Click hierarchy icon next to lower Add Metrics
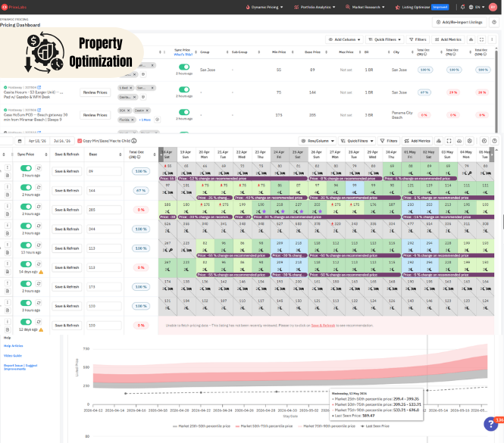 [439, 141]
